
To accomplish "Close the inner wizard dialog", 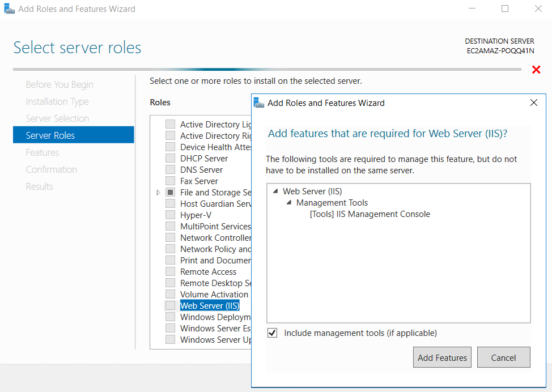I will (534, 103).
